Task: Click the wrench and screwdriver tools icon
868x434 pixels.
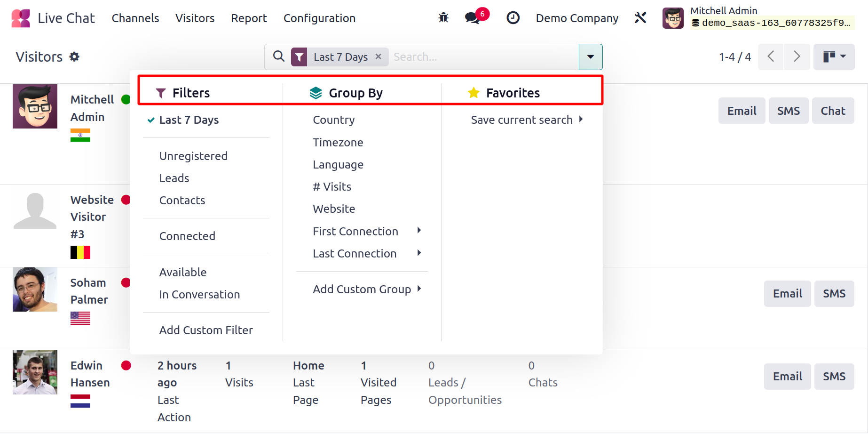Action: (640, 18)
